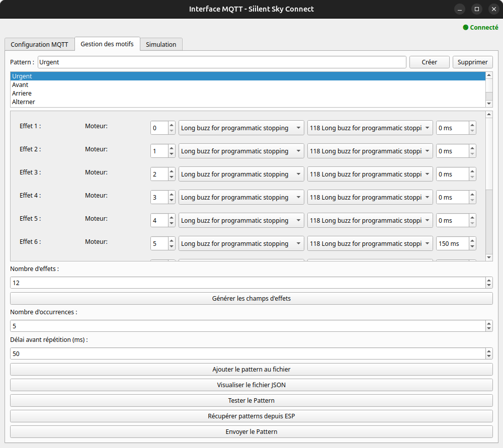The height and width of the screenshot is (448, 503).
Task: Decrease the Nombre d'occurrences value arrow
Action: pos(489,329)
